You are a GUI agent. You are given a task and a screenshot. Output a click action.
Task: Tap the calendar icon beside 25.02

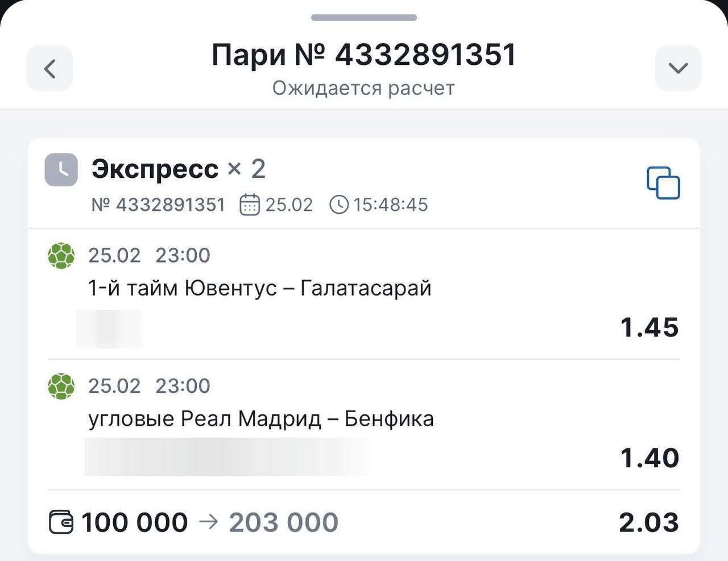point(250,205)
